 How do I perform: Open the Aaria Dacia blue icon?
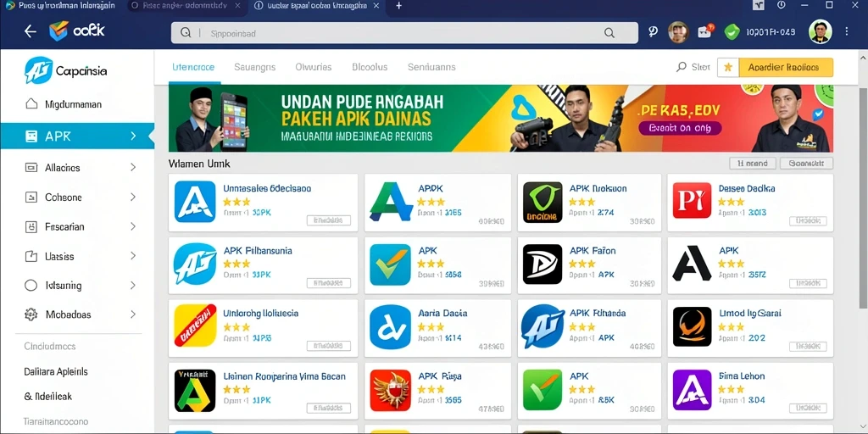point(390,326)
